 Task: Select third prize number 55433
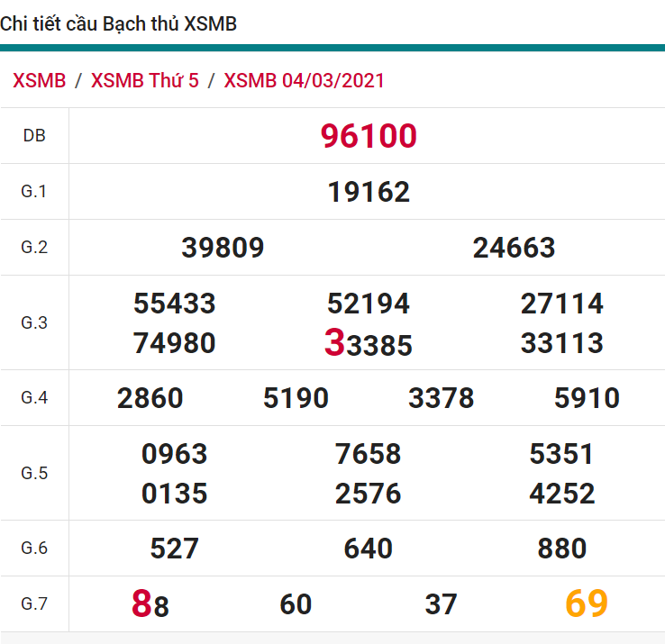(x=175, y=304)
